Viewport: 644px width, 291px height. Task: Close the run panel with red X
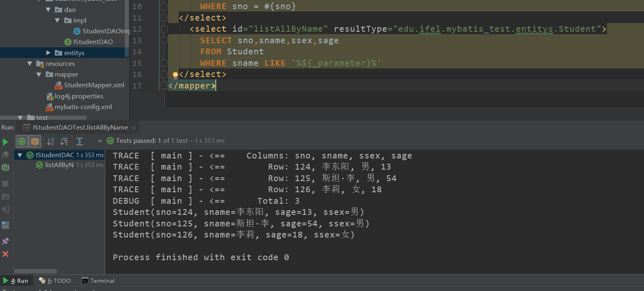click(5, 254)
